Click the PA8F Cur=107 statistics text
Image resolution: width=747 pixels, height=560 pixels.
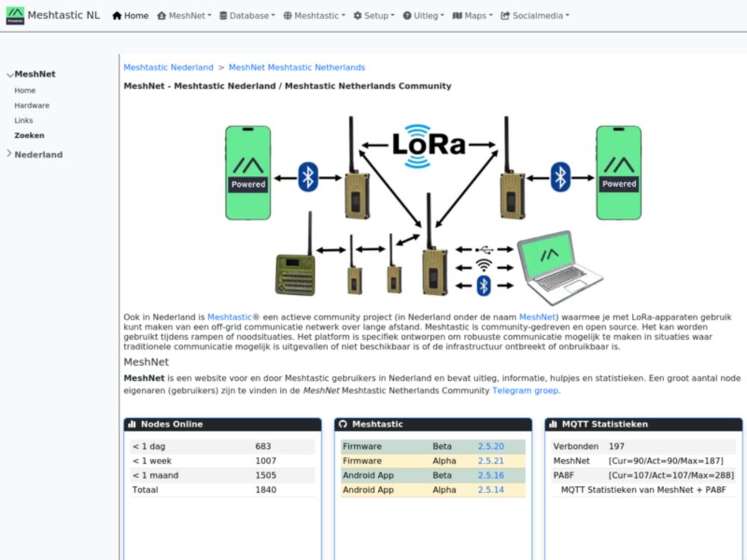point(671,475)
